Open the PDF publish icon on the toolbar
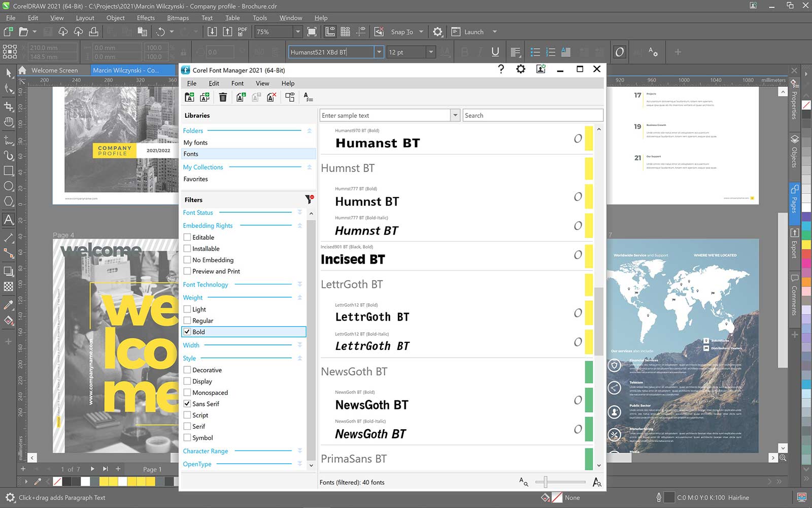Viewport: 812px width, 508px height. [243, 31]
